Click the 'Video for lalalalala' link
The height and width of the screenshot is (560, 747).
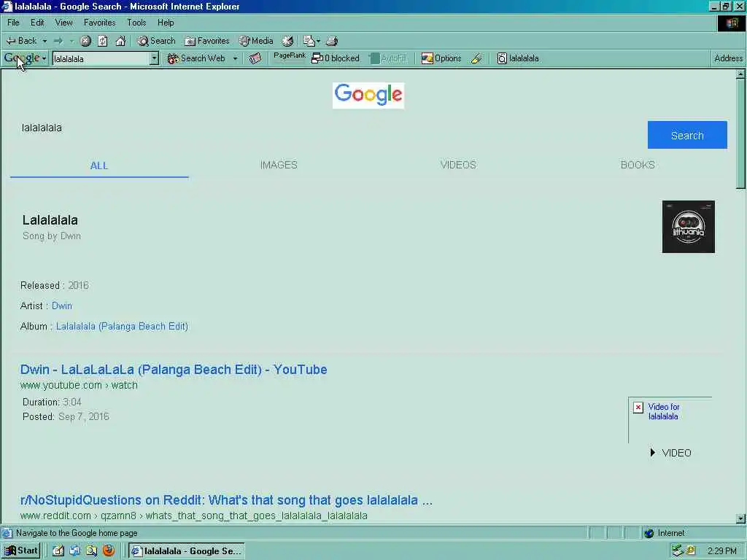click(x=664, y=411)
